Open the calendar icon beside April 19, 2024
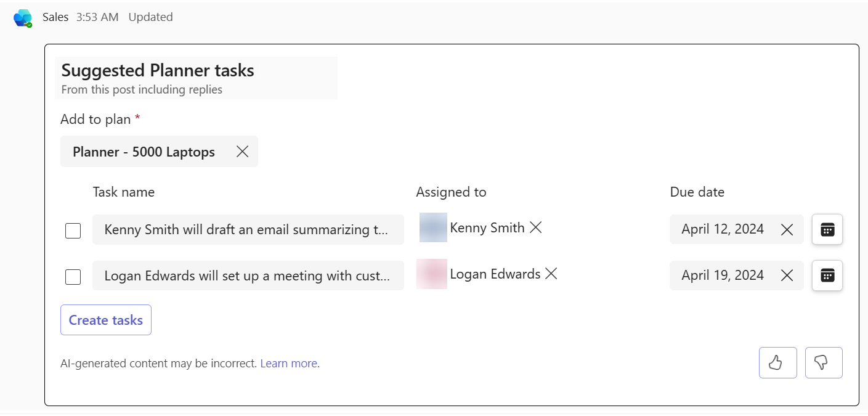Viewport: 868px width, 416px height. coord(827,275)
